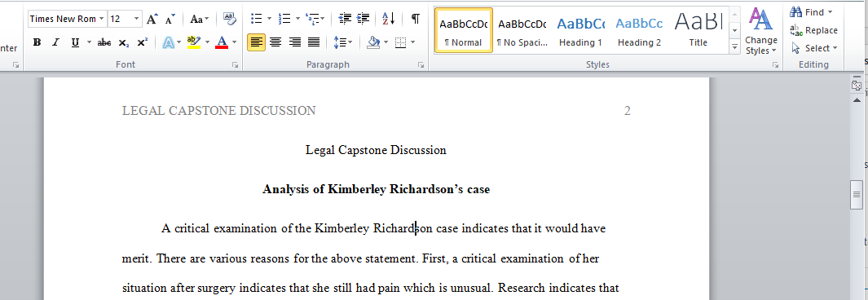Click the Multilevel List icon
The height and width of the screenshot is (300, 868).
coord(313,20)
